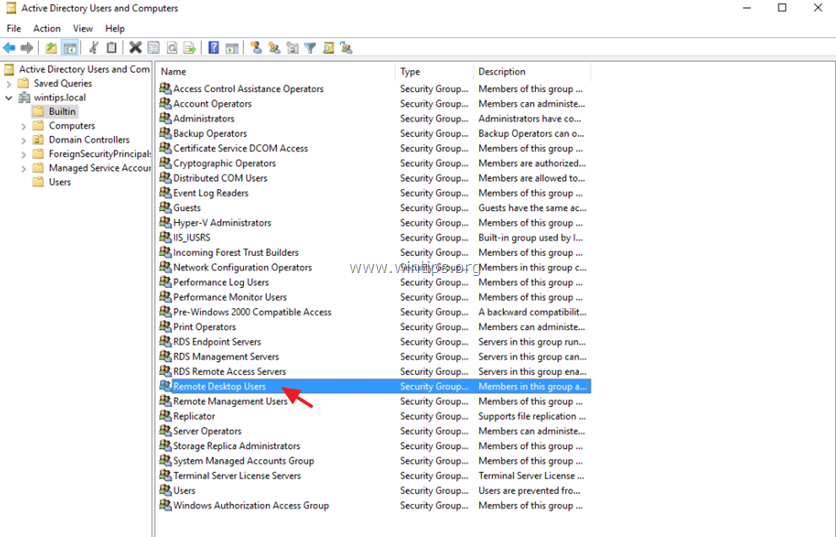The width and height of the screenshot is (836, 537).
Task: Click the Delete X toolbar icon
Action: tap(135, 48)
